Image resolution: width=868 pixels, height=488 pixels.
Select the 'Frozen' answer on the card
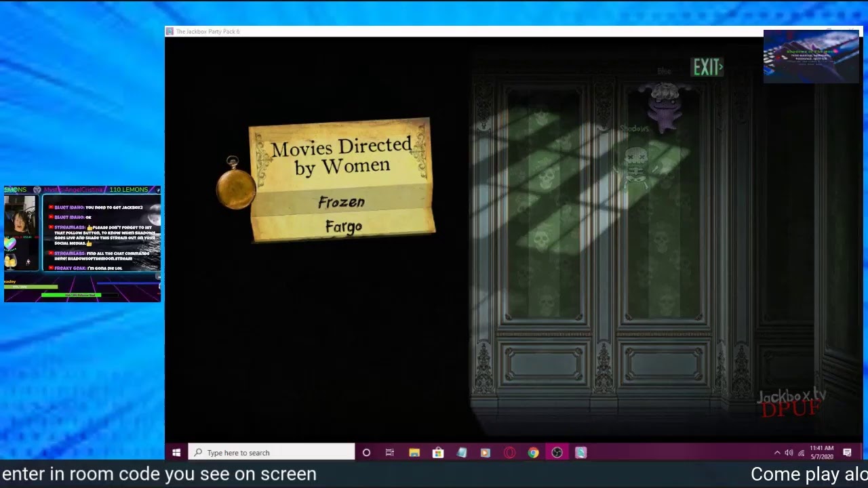coord(342,202)
